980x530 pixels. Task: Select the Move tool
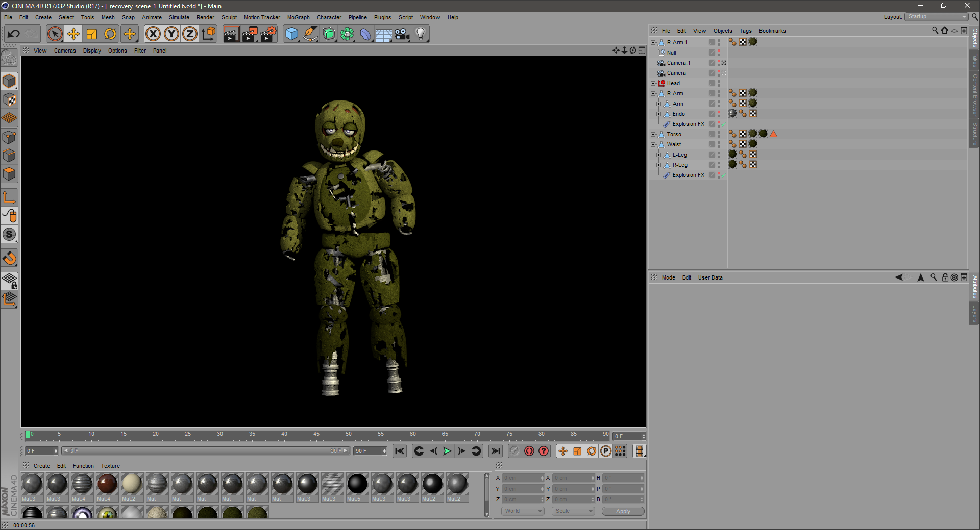tap(73, 34)
